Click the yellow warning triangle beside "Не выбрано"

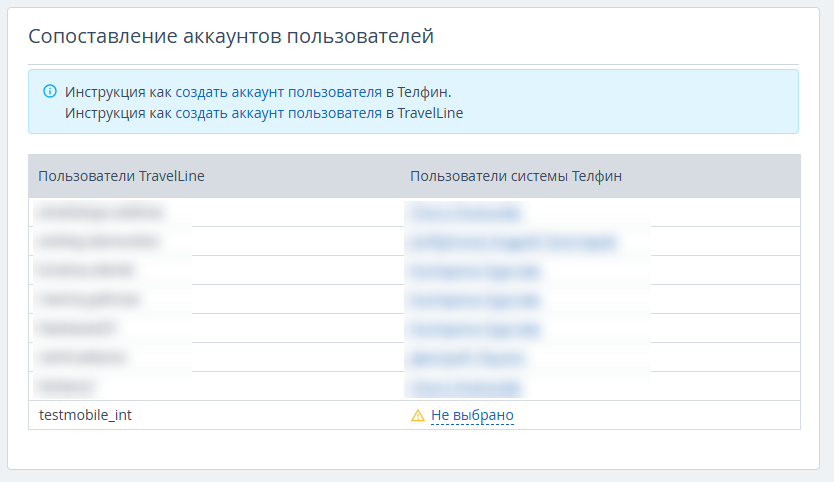click(x=418, y=416)
